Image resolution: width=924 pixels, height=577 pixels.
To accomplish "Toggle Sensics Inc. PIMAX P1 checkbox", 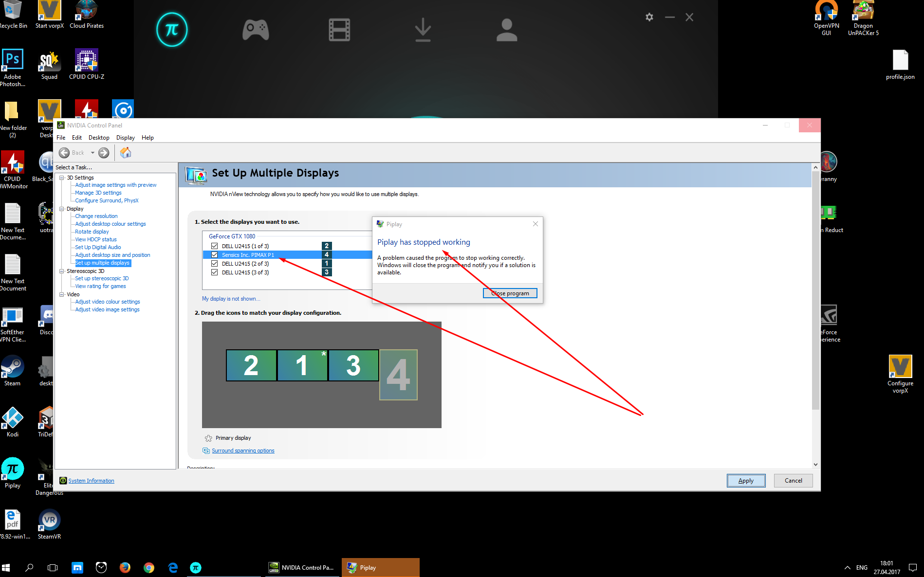I will [x=214, y=255].
